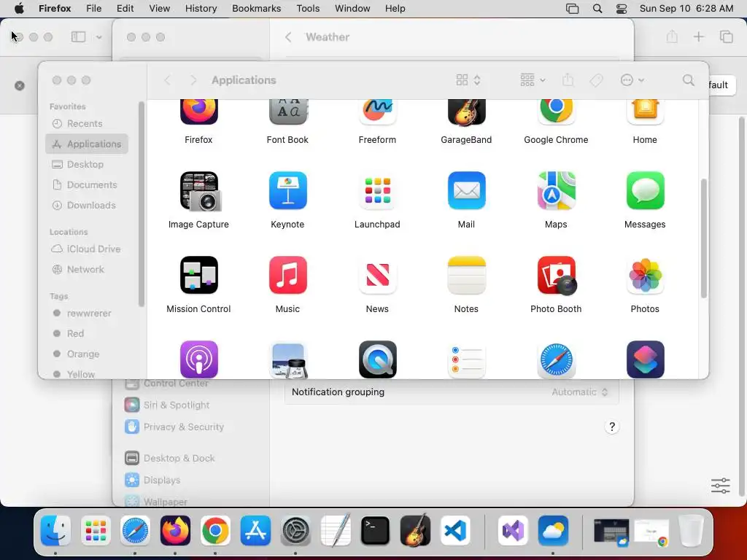The height and width of the screenshot is (560, 747).
Task: Select the Photos app icon
Action: (645, 275)
